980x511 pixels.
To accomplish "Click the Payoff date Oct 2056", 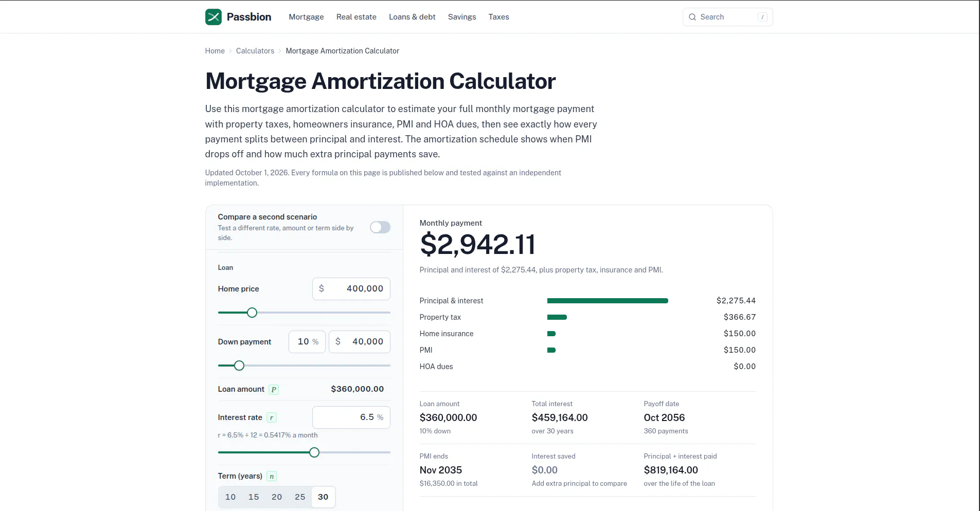I will pos(664,418).
